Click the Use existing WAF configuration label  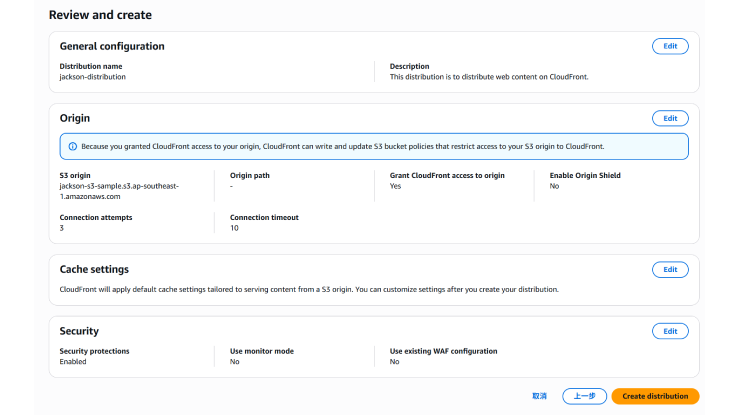443,351
